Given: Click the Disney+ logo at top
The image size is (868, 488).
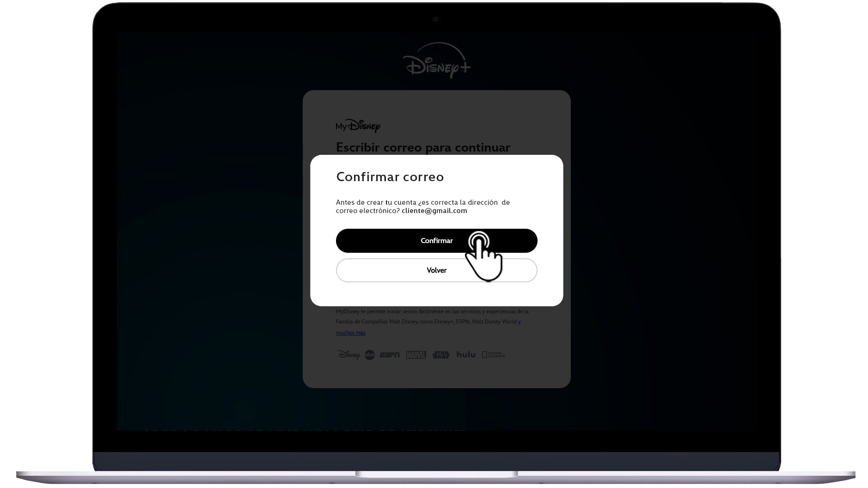Looking at the screenshot, I should pyautogui.click(x=437, y=61).
